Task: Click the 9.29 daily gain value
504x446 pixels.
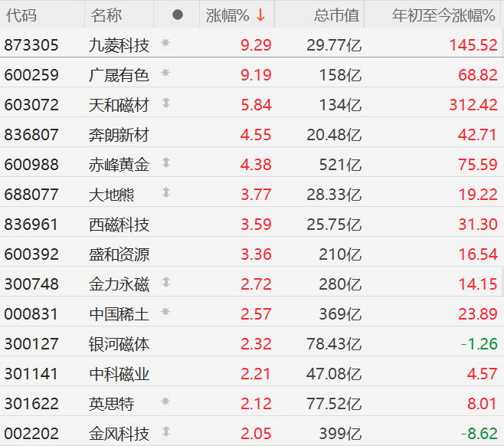Action: [x=256, y=45]
